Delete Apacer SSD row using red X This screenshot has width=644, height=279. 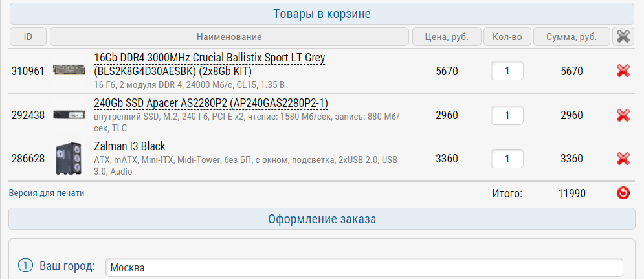(x=623, y=115)
